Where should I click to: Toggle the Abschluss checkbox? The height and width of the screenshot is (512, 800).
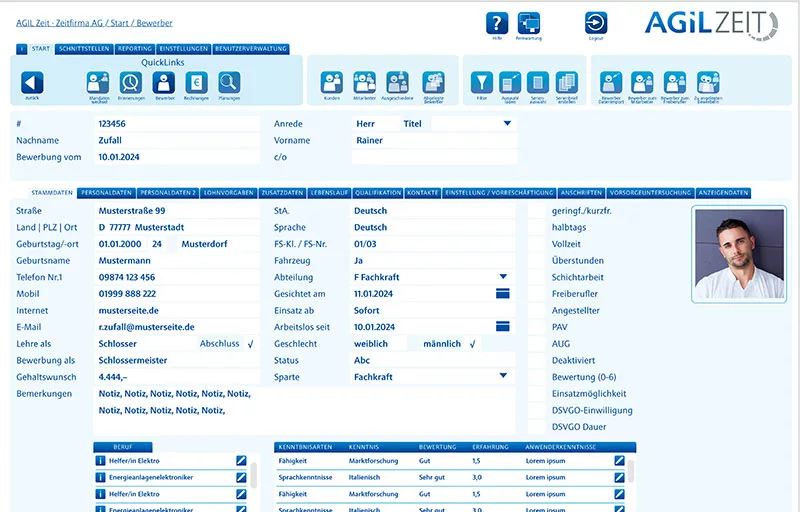point(250,343)
